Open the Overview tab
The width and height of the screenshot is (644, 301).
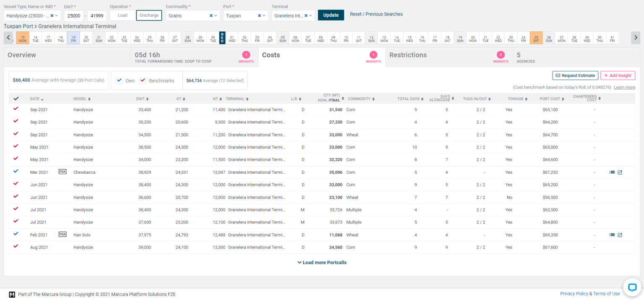22,55
